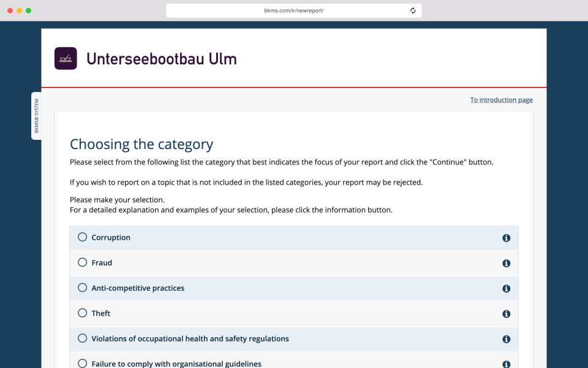
Task: Pick the organisational guidelines radio button
Action: pyautogui.click(x=82, y=363)
